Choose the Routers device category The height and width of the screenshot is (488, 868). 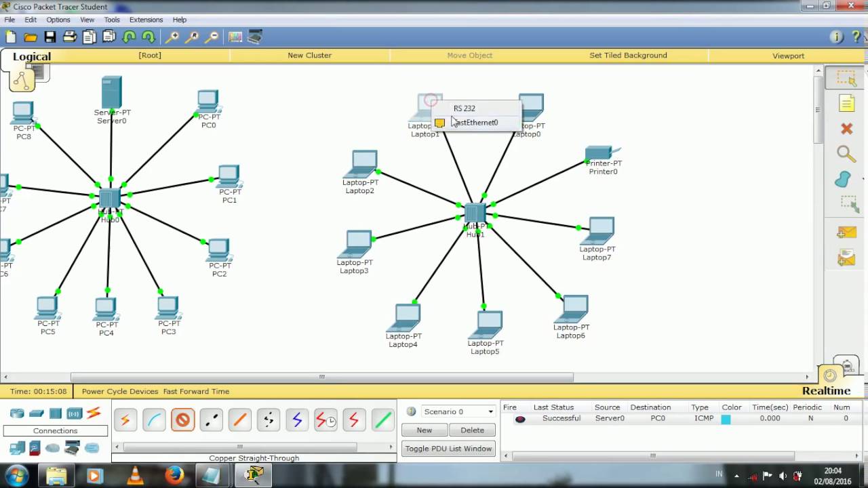click(17, 413)
